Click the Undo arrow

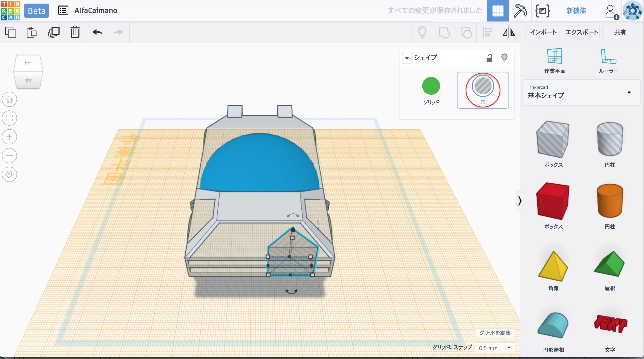pyautogui.click(x=97, y=32)
